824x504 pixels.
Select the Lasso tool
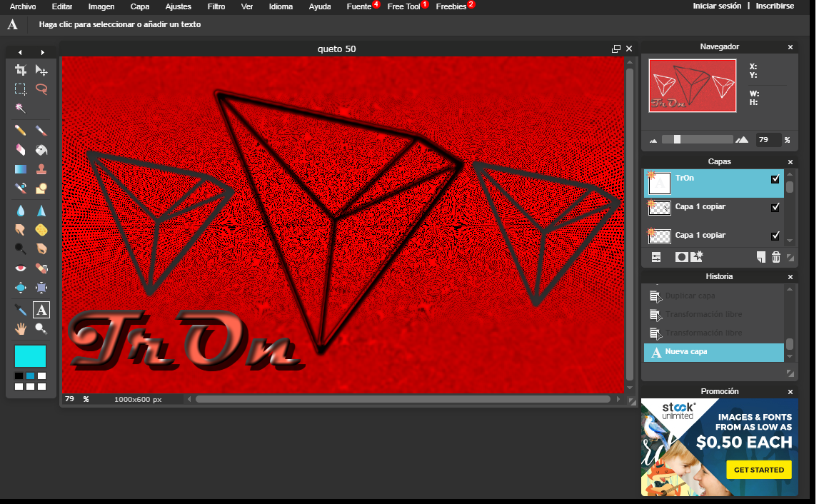(41, 89)
